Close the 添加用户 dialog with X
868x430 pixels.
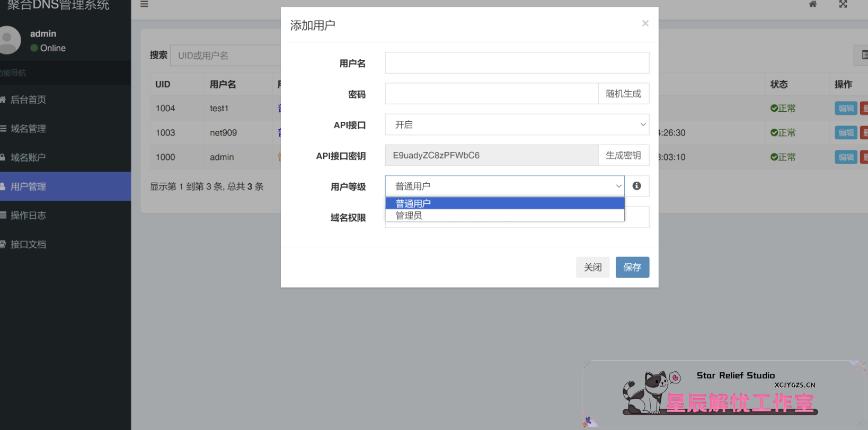click(x=645, y=23)
